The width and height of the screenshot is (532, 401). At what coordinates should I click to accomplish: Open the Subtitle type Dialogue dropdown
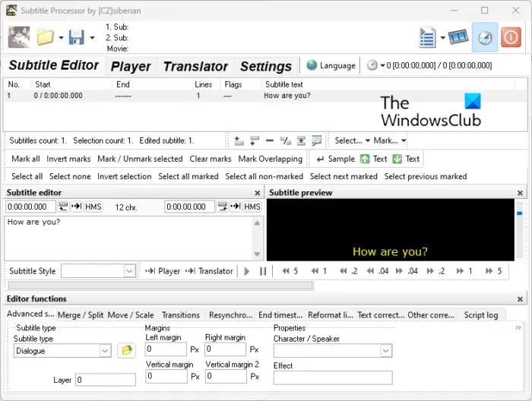(x=105, y=351)
